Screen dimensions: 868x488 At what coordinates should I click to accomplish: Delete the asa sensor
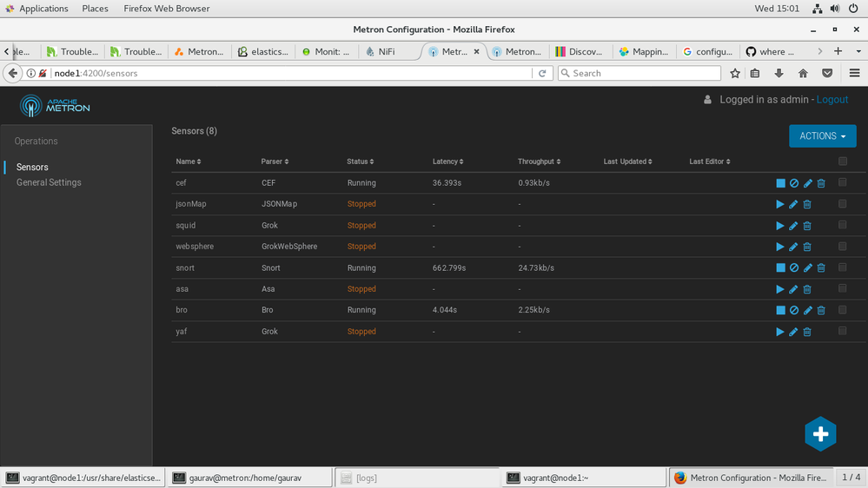click(807, 289)
